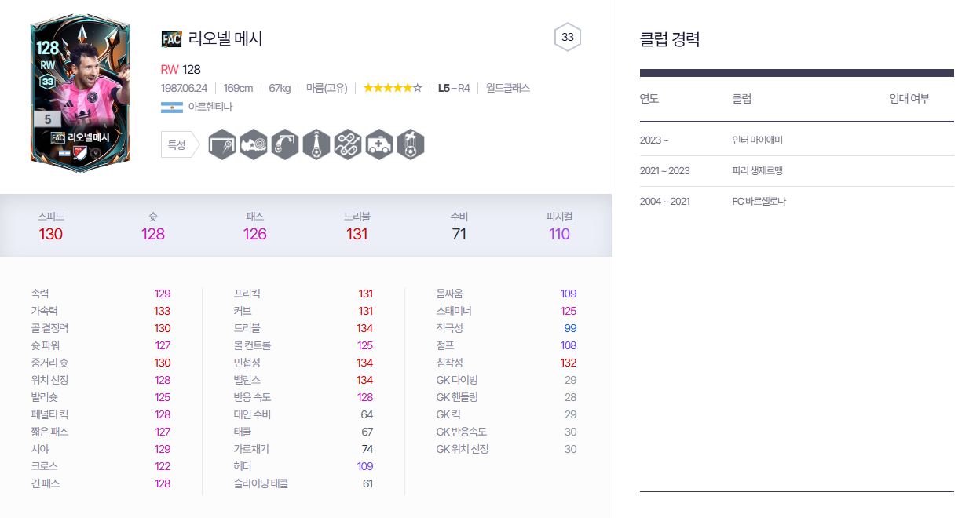Screen dimensions: 980x518
Task: Click the 침착성 stat row
Action: click(x=506, y=363)
